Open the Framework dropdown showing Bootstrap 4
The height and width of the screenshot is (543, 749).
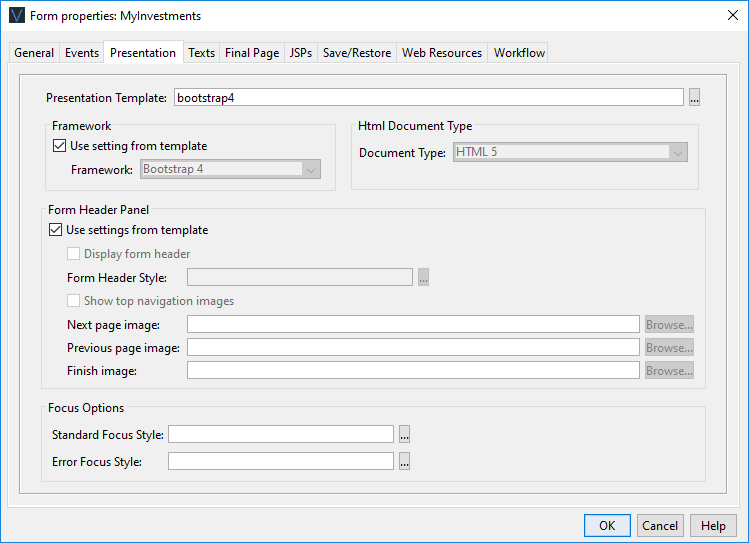230,169
